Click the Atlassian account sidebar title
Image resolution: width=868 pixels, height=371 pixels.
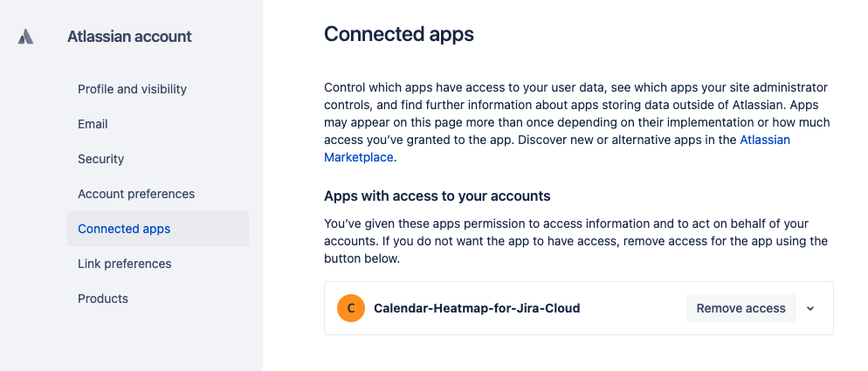coord(129,37)
